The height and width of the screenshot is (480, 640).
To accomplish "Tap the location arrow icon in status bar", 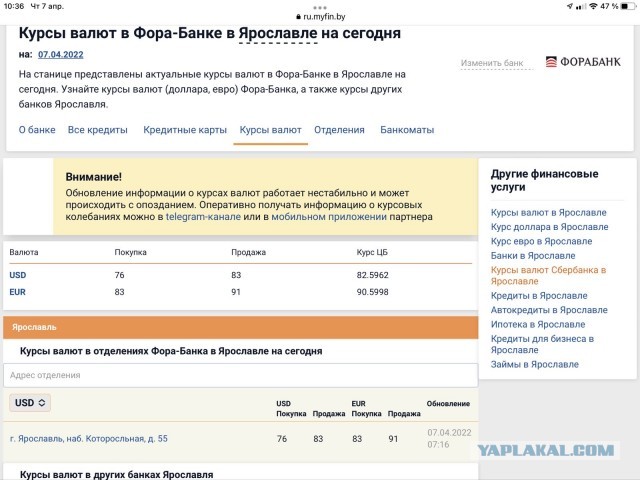I will (570, 6).
